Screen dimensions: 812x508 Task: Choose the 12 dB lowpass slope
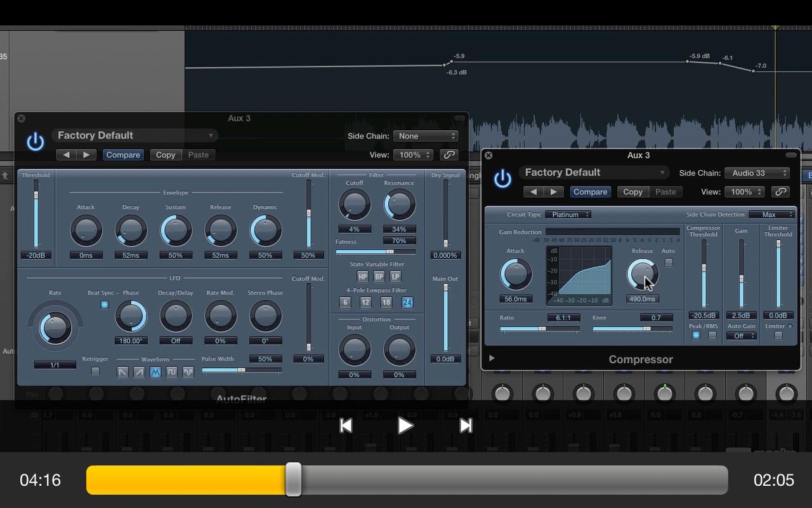[365, 303]
